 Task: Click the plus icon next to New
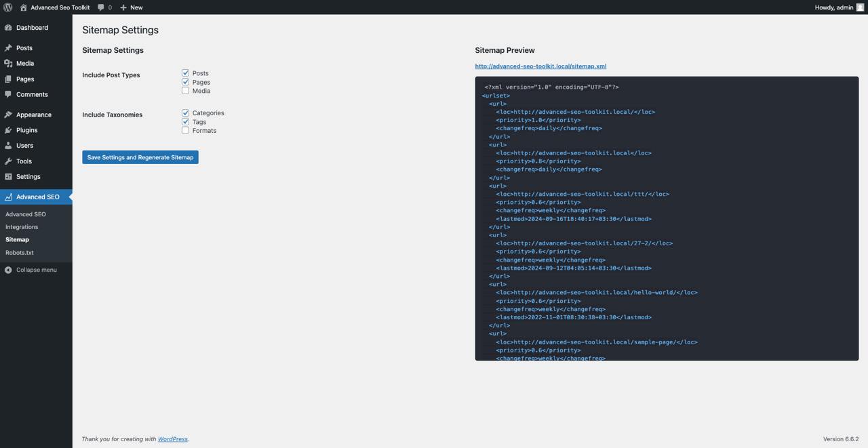coord(123,7)
